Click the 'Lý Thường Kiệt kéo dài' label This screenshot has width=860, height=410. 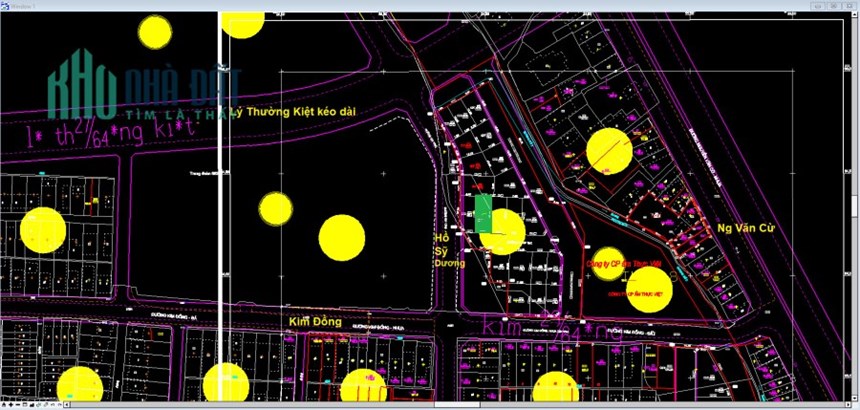click(293, 112)
